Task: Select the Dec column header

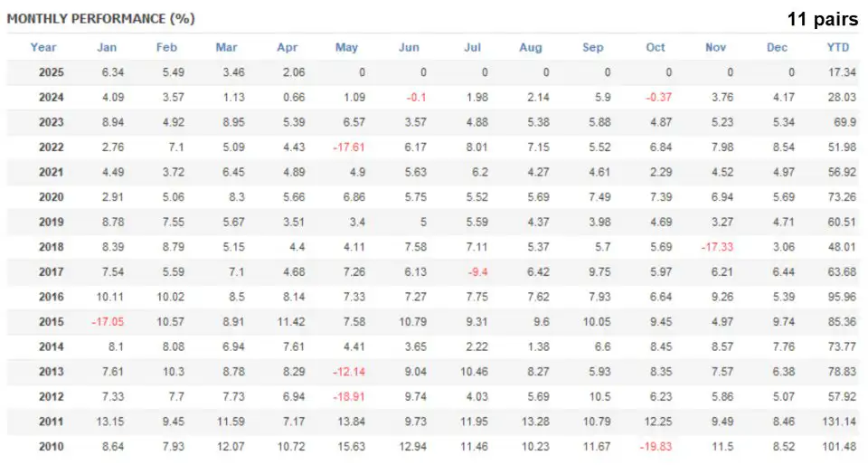Action: click(x=778, y=48)
